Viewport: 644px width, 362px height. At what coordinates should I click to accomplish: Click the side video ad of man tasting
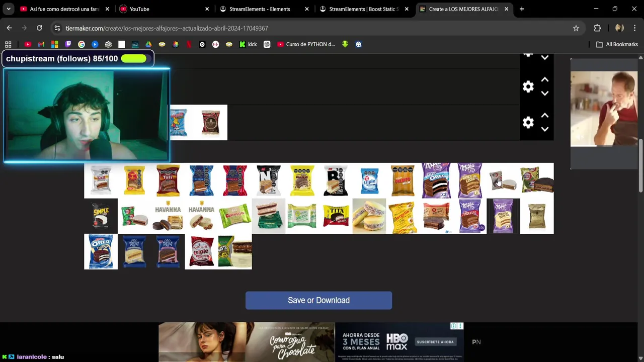click(x=604, y=109)
